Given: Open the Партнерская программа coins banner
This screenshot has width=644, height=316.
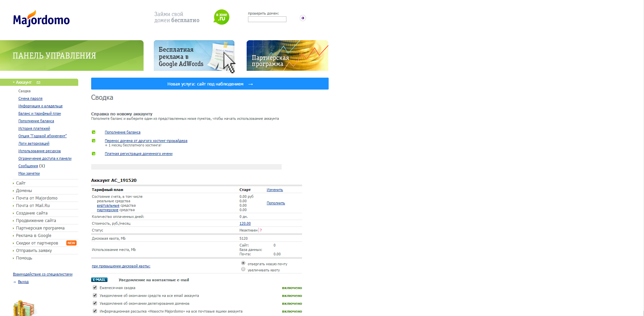Looking at the screenshot, I should [x=287, y=56].
